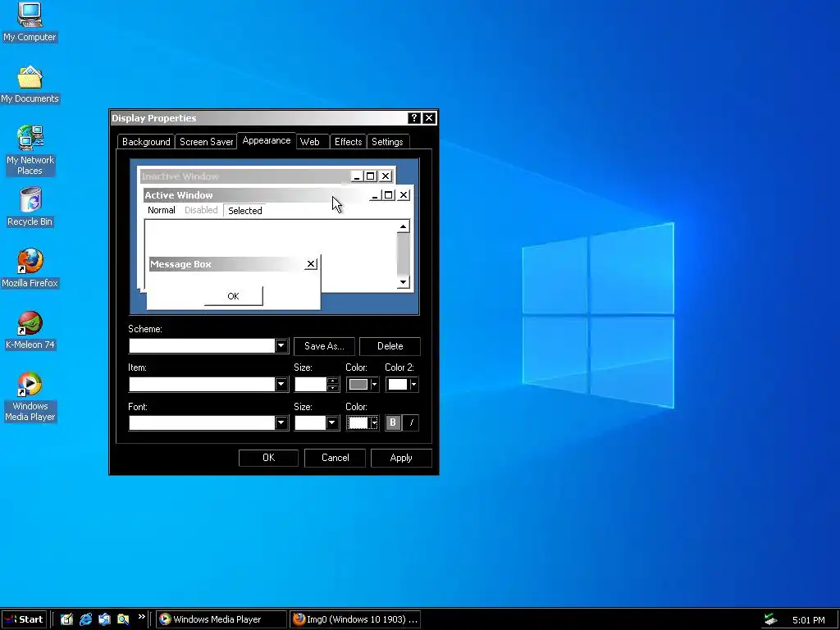Click Cancel in Display Properties
840x630 pixels.
point(335,458)
